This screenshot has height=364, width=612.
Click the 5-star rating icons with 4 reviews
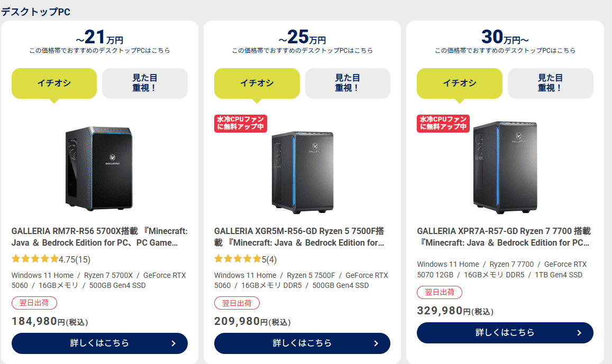(238, 259)
